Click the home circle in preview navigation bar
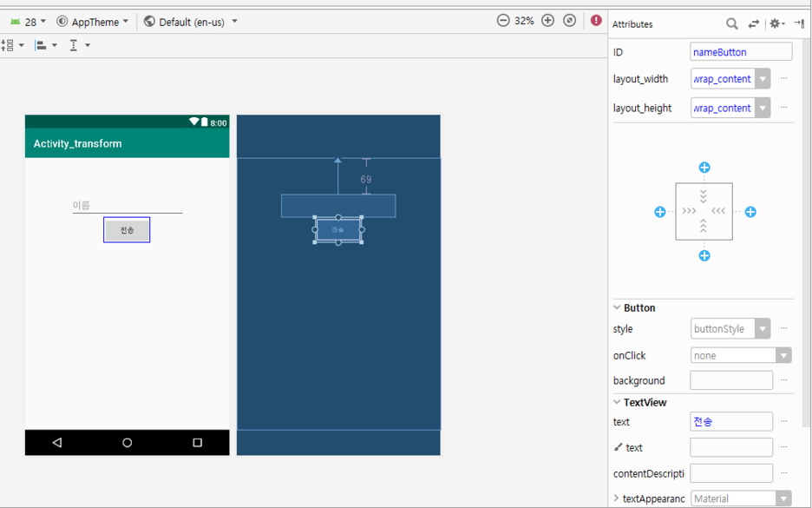Image resolution: width=812 pixels, height=508 pixels. point(127,442)
